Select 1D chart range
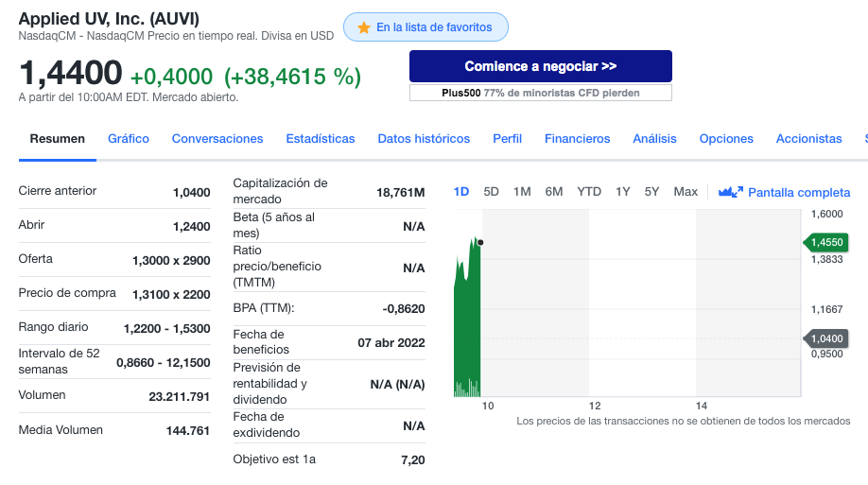The width and height of the screenshot is (868, 485). pos(461,192)
